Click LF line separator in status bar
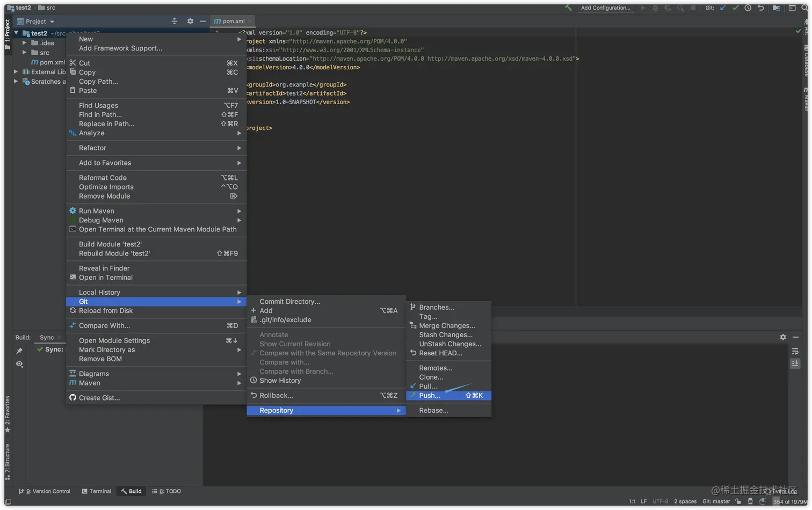Viewport: 812px width, 510px height. pyautogui.click(x=643, y=501)
